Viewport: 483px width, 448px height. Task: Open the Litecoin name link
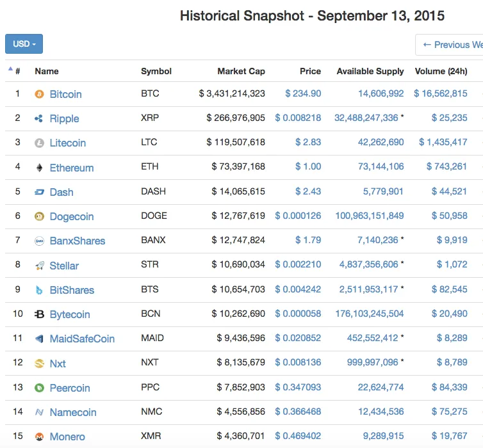(68, 143)
